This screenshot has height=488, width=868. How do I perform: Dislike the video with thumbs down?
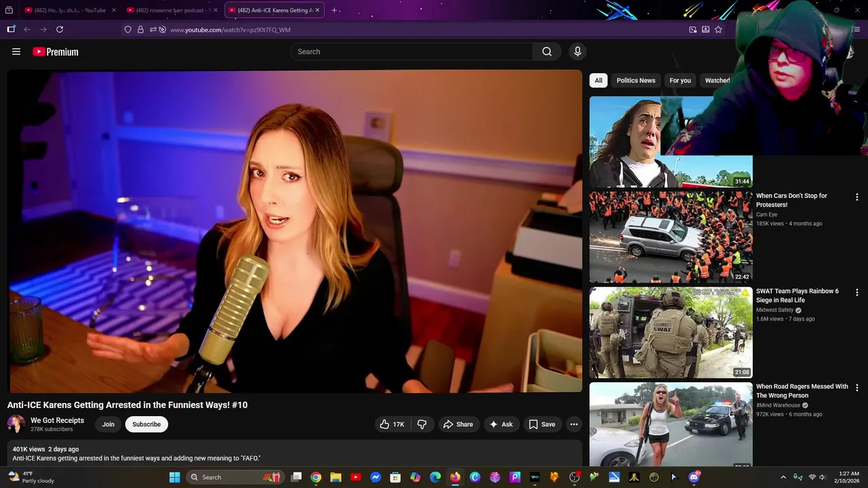(x=422, y=424)
